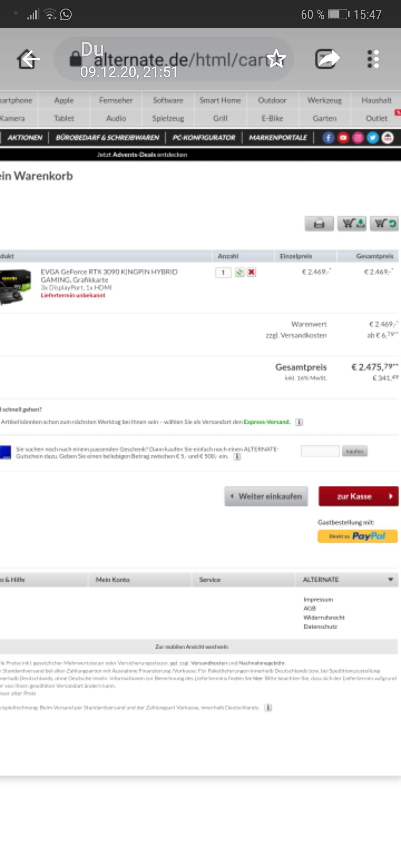Open the PC-KONFIGURATOR menu item

[204, 137]
